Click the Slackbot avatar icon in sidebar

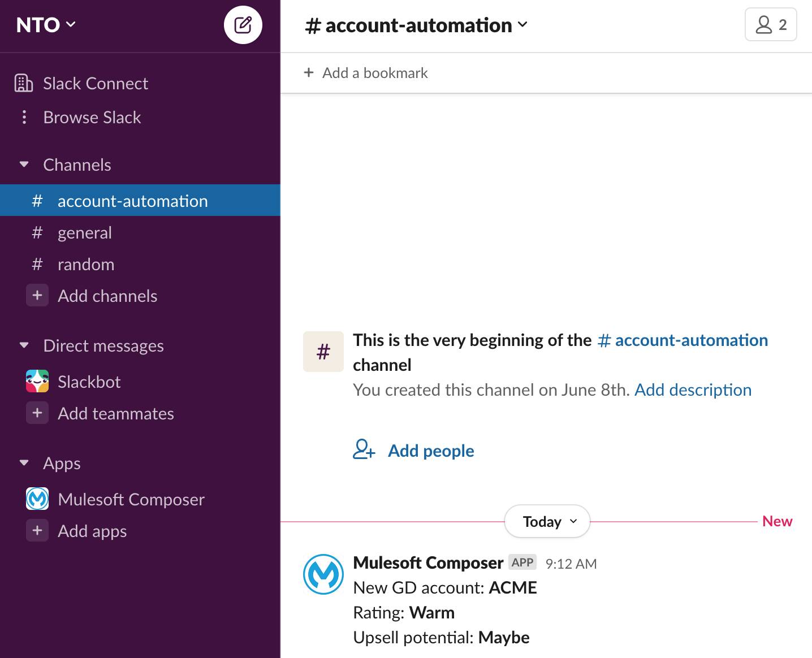37,381
